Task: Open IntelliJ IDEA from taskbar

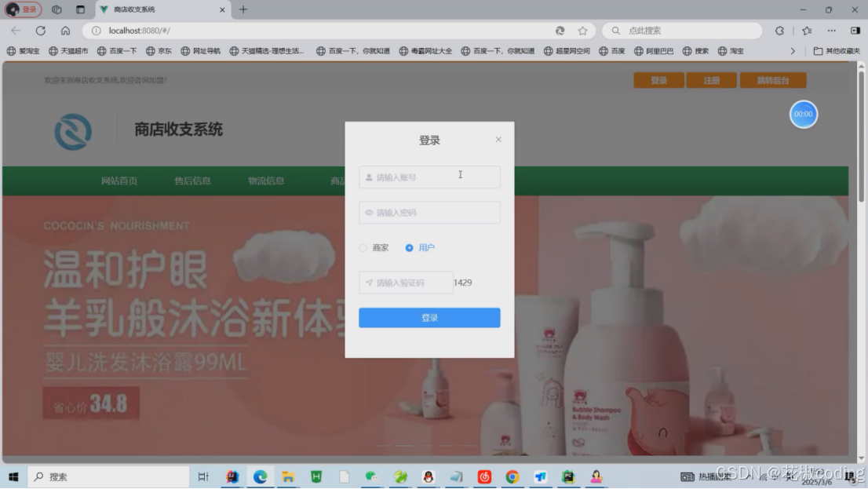Action: 232,476
